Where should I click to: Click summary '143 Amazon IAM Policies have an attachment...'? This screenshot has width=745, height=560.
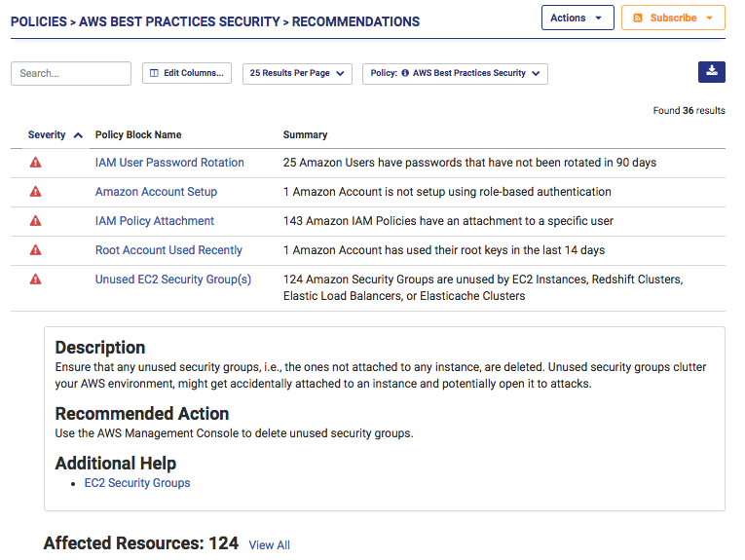click(x=448, y=221)
